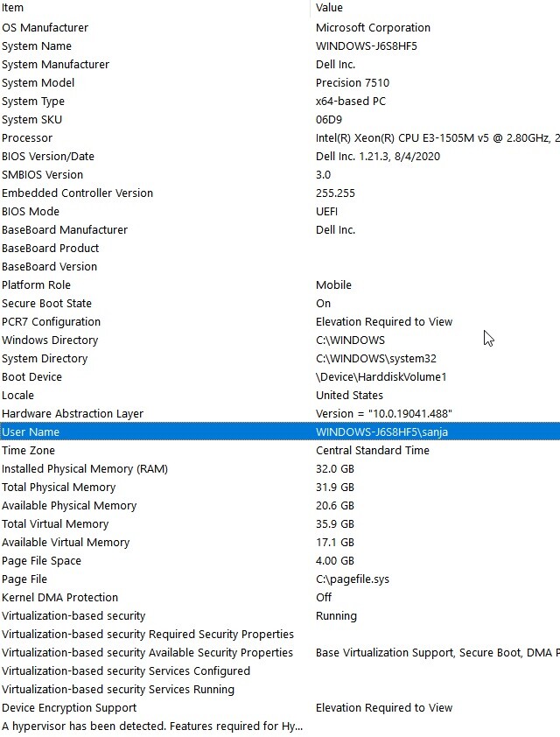The image size is (560, 737).
Task: Select the System Model row
Action: 280,83
